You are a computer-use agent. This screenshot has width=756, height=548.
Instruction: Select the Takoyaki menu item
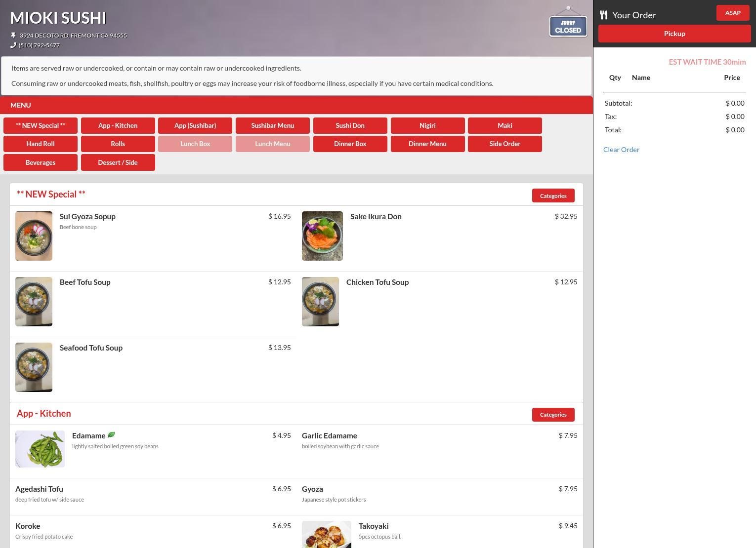point(374,526)
